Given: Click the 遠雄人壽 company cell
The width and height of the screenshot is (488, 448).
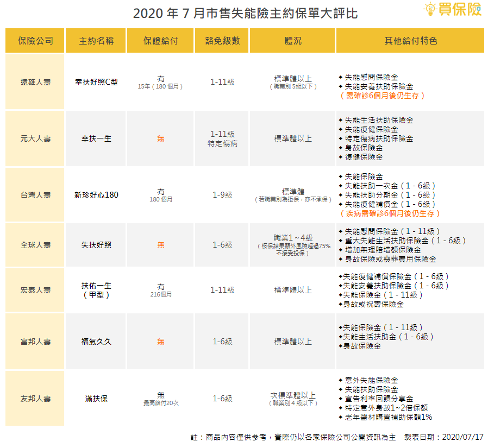Looking at the screenshot, I should point(35,82).
